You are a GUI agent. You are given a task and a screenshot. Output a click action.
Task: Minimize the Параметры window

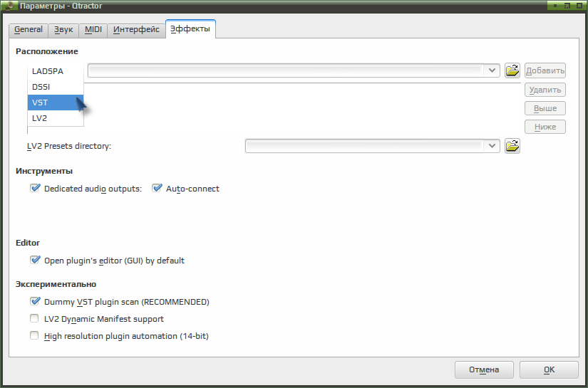555,6
